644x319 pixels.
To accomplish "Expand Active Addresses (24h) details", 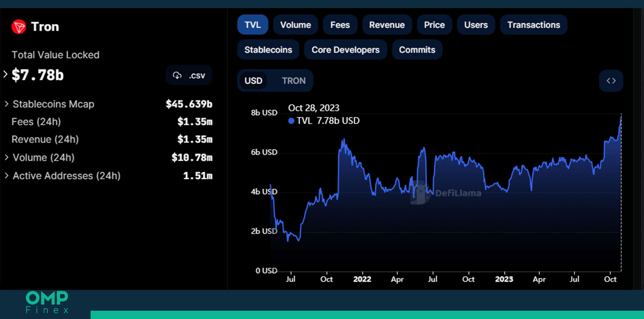I will [6, 176].
